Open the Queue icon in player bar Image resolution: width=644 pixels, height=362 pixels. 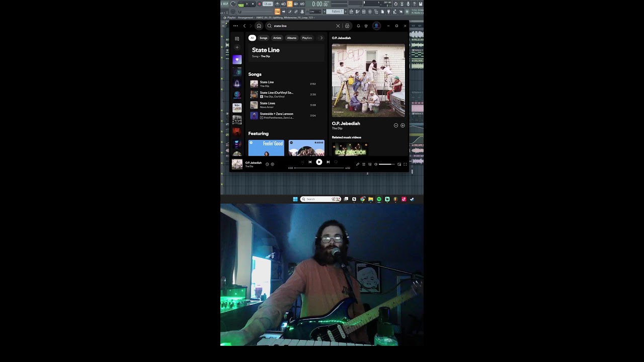point(364,164)
